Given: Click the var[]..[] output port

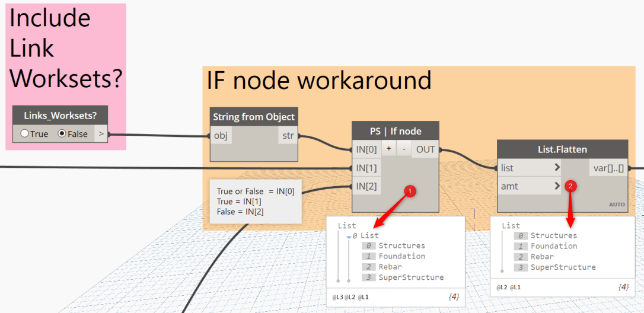Looking at the screenshot, I should (608, 168).
